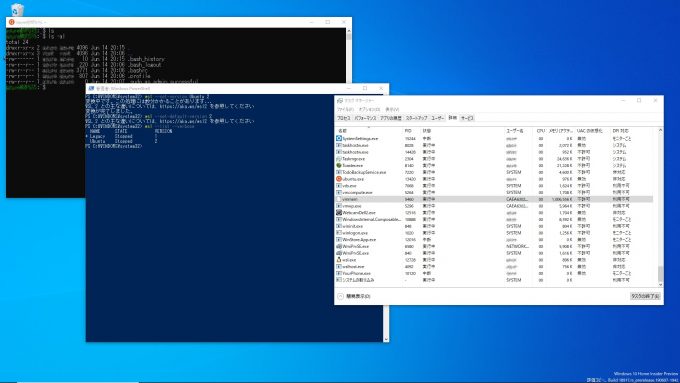Select the vmcompute.exe process icon
The image size is (680, 383).
click(x=339, y=192)
